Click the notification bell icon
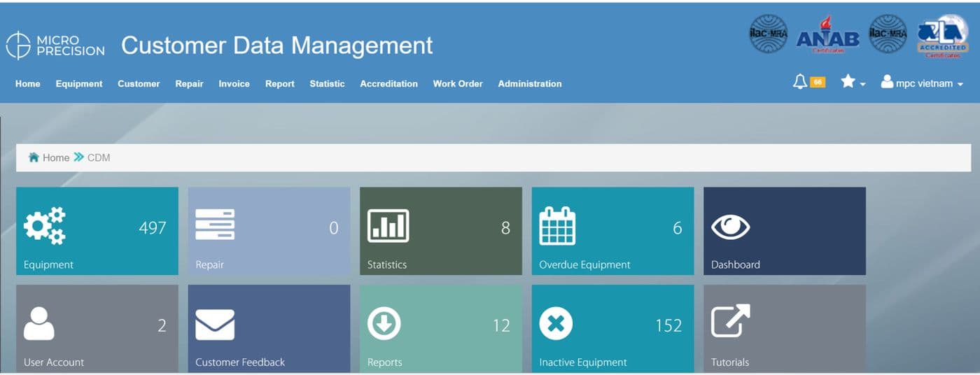Screen dimensions: 980x375 800,83
